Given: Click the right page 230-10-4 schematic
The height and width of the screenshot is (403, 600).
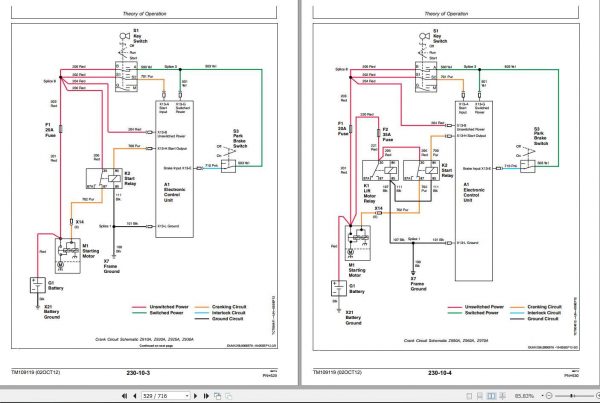Looking at the screenshot, I should pyautogui.click(x=446, y=187).
